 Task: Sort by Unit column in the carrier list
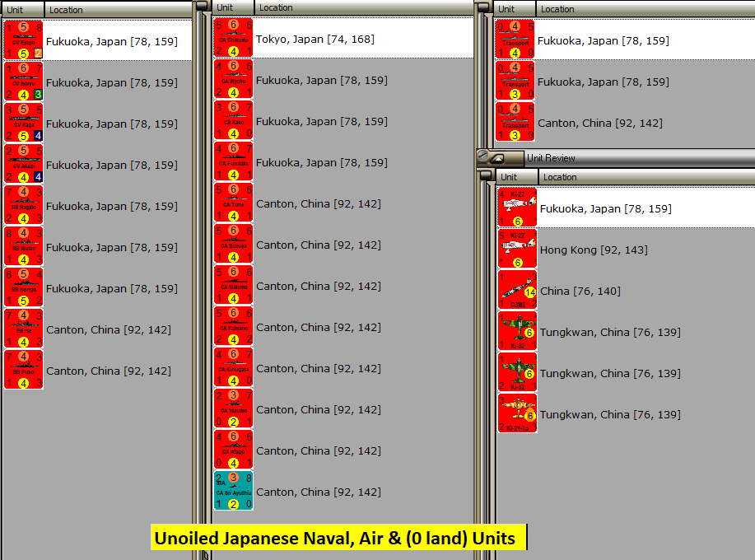(x=23, y=10)
